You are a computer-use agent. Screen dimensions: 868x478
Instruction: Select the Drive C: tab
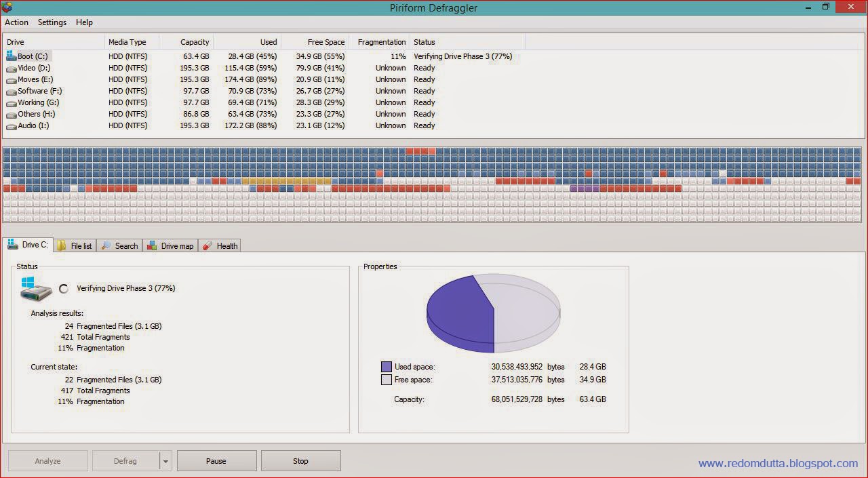27,245
